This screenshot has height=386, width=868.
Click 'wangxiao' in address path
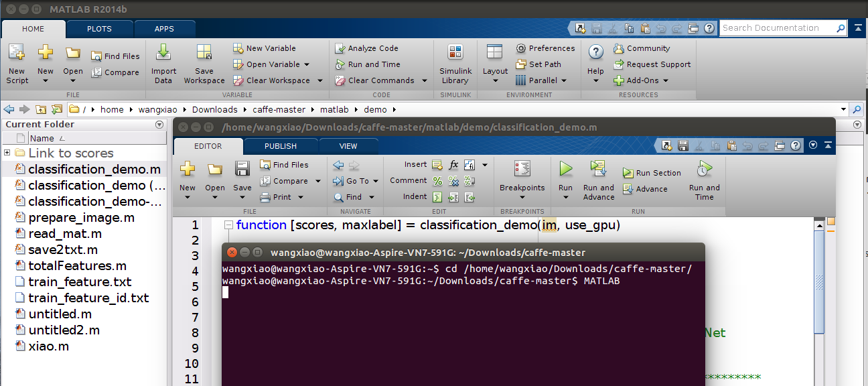point(157,109)
